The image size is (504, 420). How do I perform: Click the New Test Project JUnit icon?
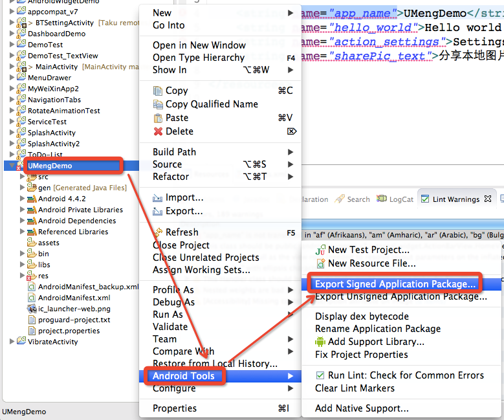tap(320, 250)
